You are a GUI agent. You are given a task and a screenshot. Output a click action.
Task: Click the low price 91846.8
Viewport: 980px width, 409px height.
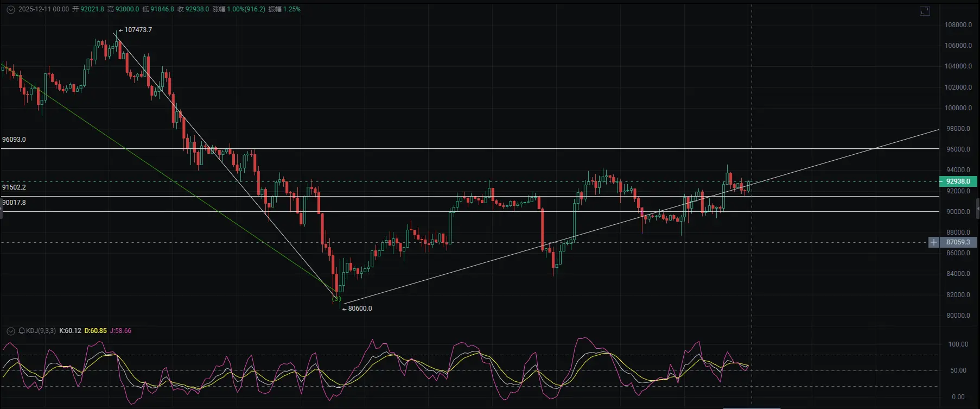coord(162,9)
